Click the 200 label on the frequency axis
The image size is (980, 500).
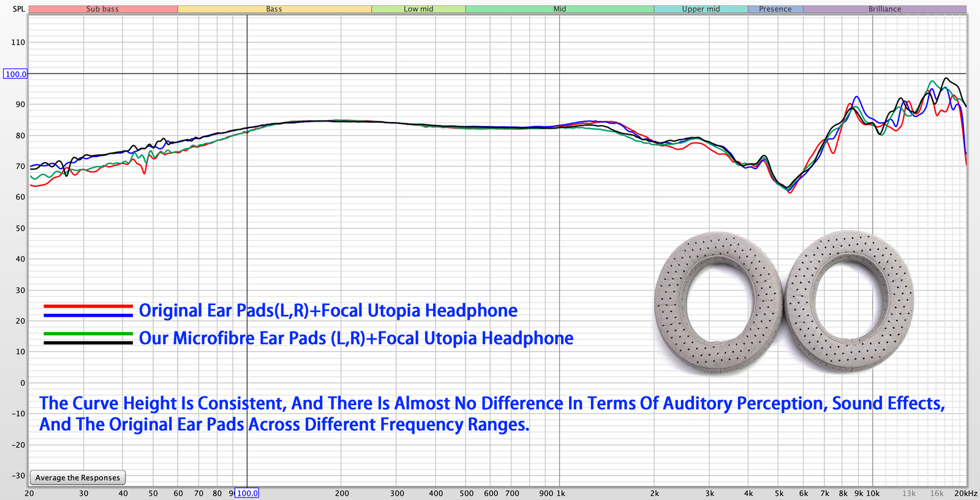click(x=342, y=493)
